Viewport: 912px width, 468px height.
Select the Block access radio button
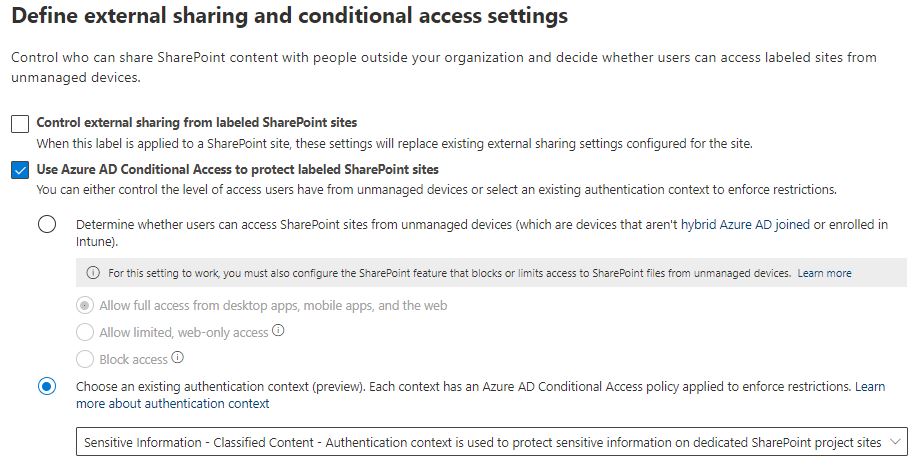click(x=86, y=359)
